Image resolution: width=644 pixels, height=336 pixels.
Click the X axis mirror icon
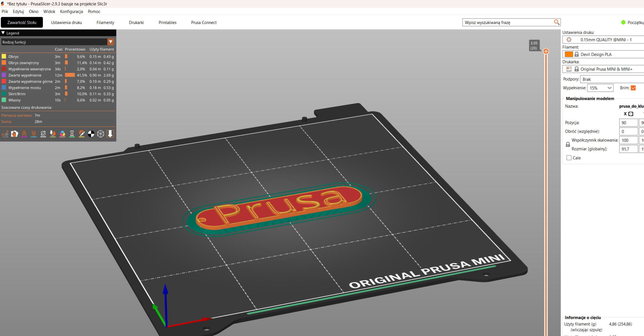[x=631, y=114]
